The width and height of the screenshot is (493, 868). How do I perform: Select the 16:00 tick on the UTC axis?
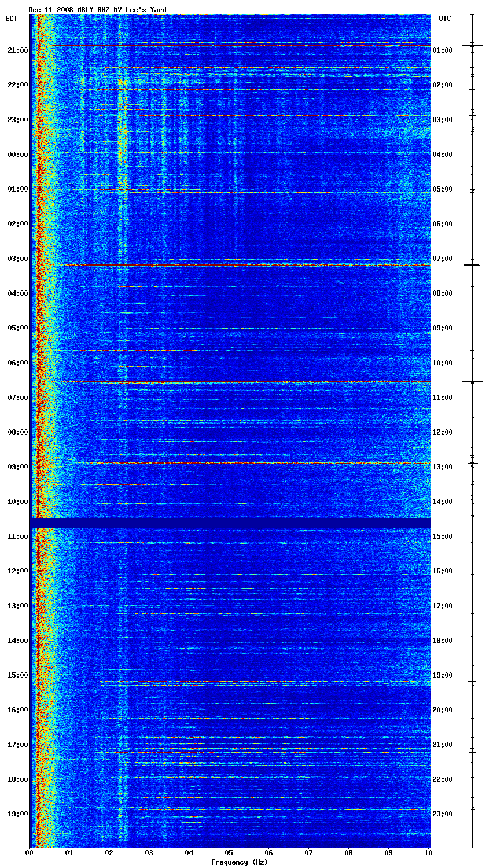pos(443,571)
